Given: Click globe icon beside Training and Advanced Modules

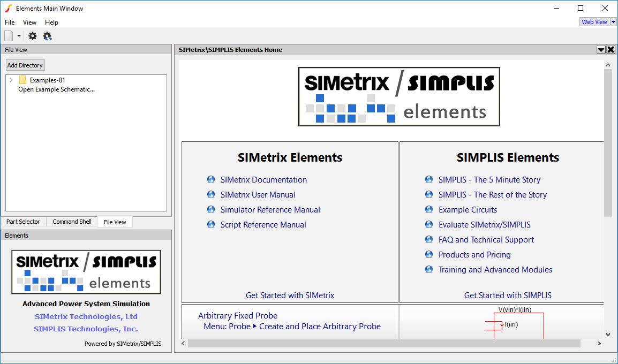Looking at the screenshot, I should [429, 269].
